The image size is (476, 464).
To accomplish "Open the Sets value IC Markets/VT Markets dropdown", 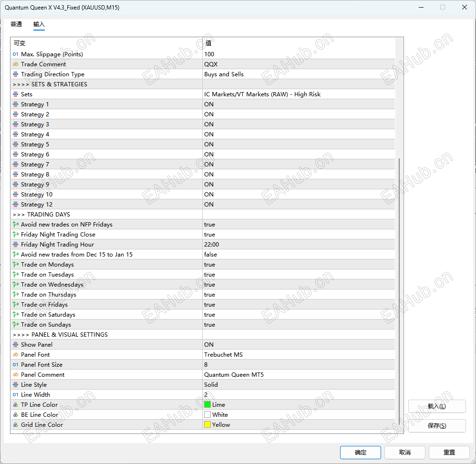I will tap(299, 94).
